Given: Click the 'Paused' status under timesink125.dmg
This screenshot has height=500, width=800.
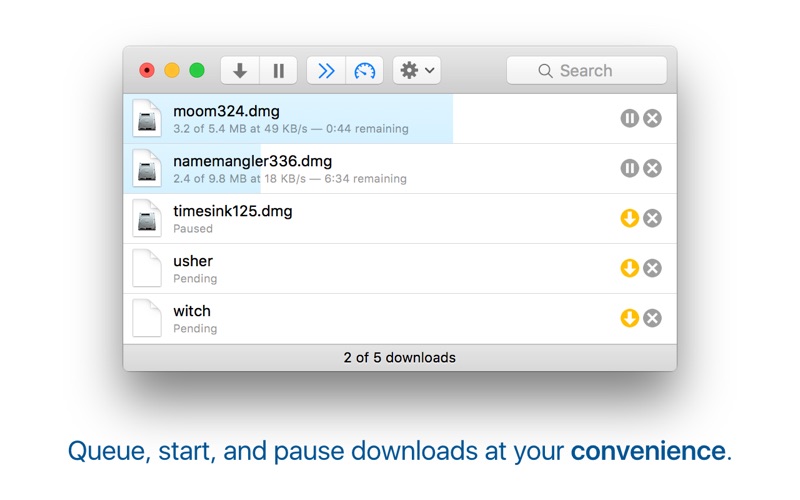Looking at the screenshot, I should pyautogui.click(x=193, y=229).
